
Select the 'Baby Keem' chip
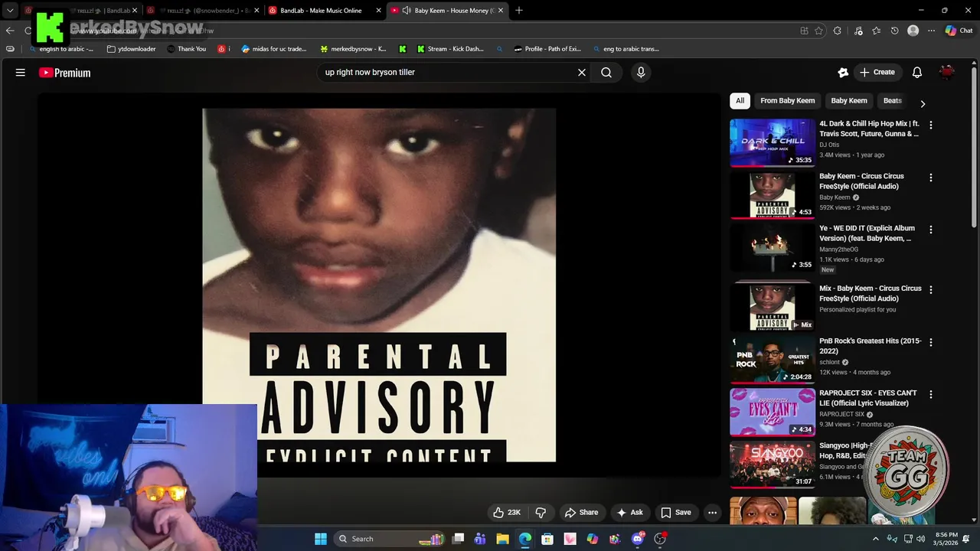click(x=849, y=101)
